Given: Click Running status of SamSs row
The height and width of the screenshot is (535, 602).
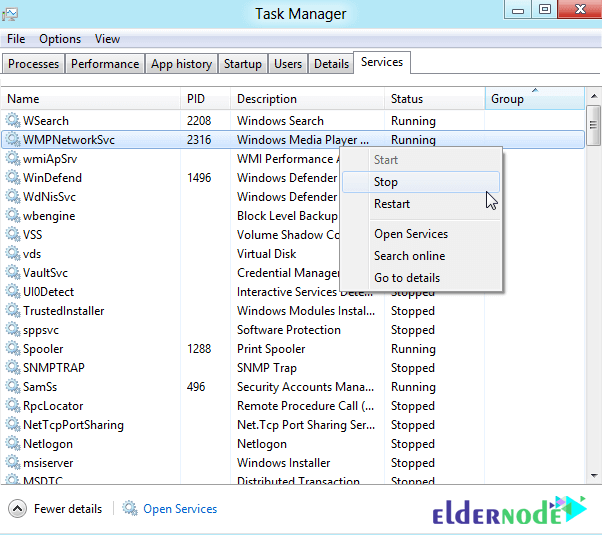Looking at the screenshot, I should [413, 387].
